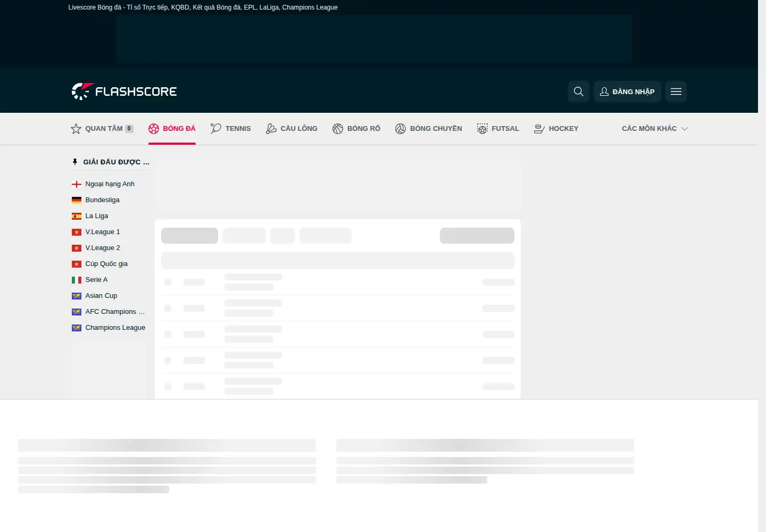This screenshot has height=532, width=766.
Task: Open the Hockey tab
Action: [x=556, y=129]
